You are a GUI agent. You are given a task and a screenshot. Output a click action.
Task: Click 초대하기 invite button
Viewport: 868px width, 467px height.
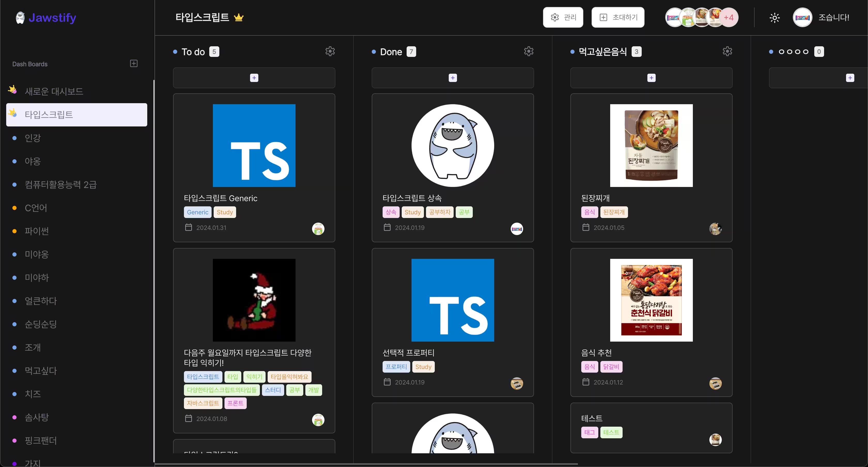[x=618, y=17]
